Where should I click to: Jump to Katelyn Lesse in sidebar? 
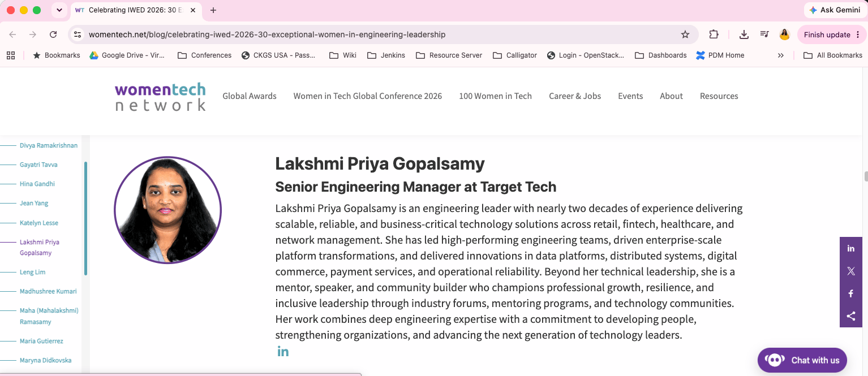[39, 223]
